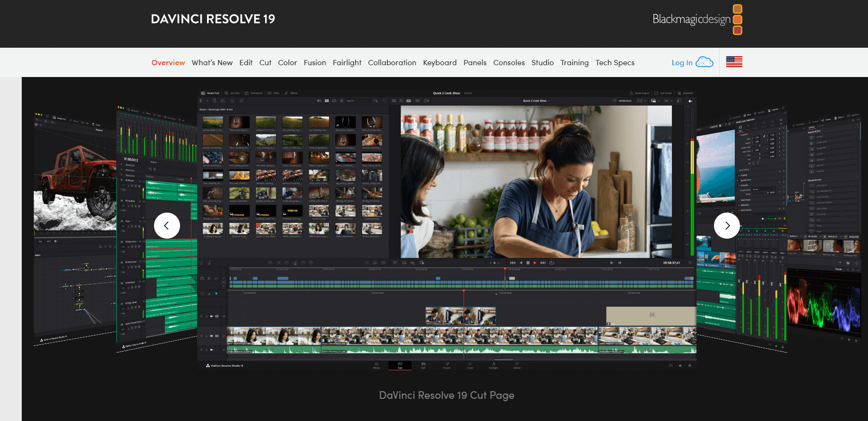Show the previous carousel slide
The width and height of the screenshot is (868, 421).
(x=167, y=226)
